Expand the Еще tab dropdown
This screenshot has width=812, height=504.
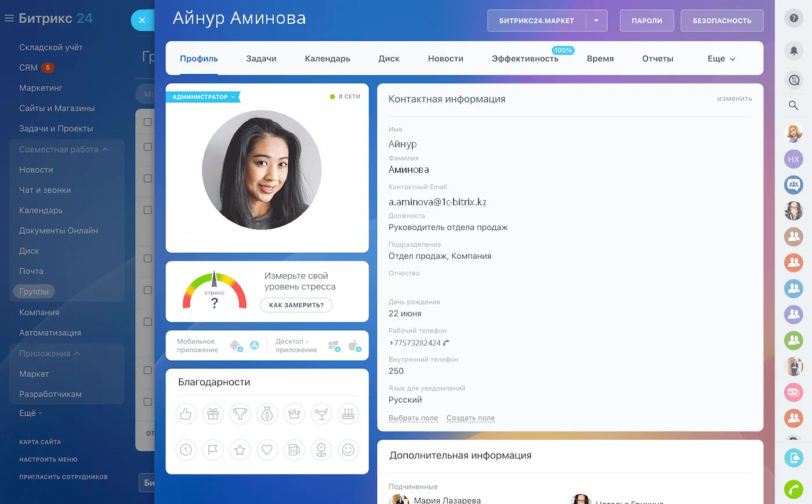tap(721, 59)
